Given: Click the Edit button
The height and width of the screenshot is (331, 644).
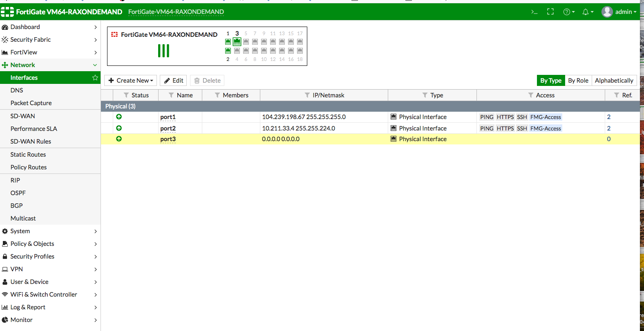Looking at the screenshot, I should pyautogui.click(x=173, y=81).
